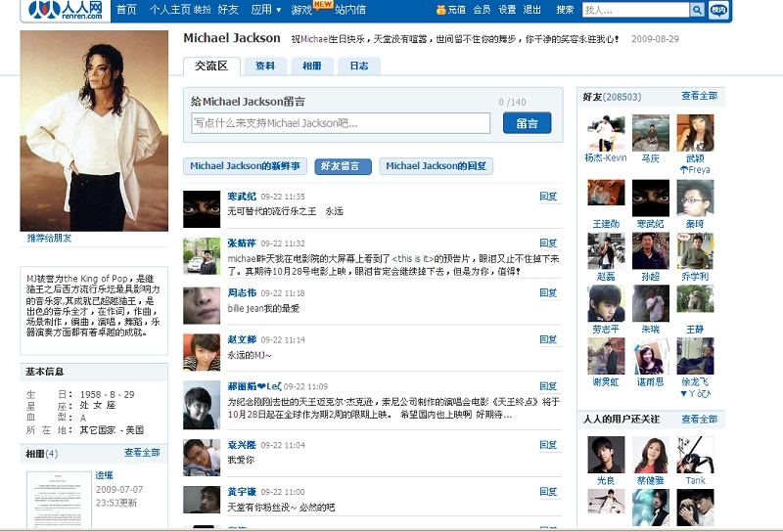
Task: Switch to 日志 tab
Action: 359,66
